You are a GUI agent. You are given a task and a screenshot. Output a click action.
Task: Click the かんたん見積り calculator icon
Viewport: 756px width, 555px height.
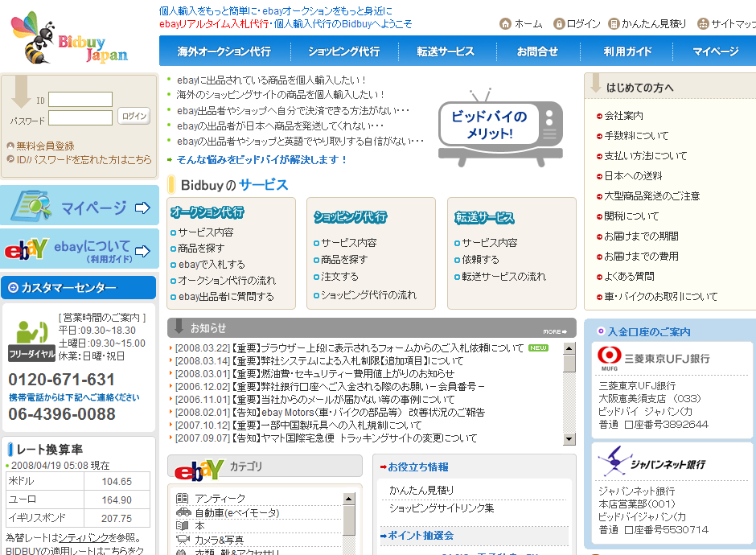pos(614,23)
